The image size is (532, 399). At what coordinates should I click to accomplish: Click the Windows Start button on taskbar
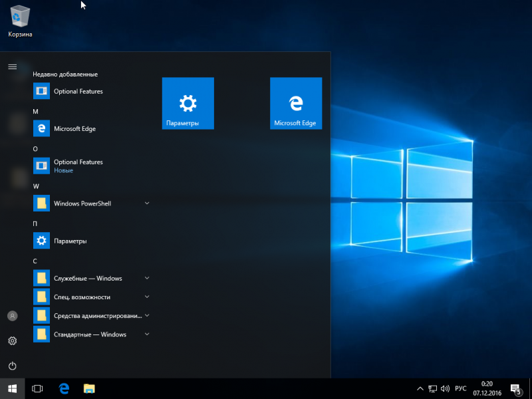click(13, 388)
